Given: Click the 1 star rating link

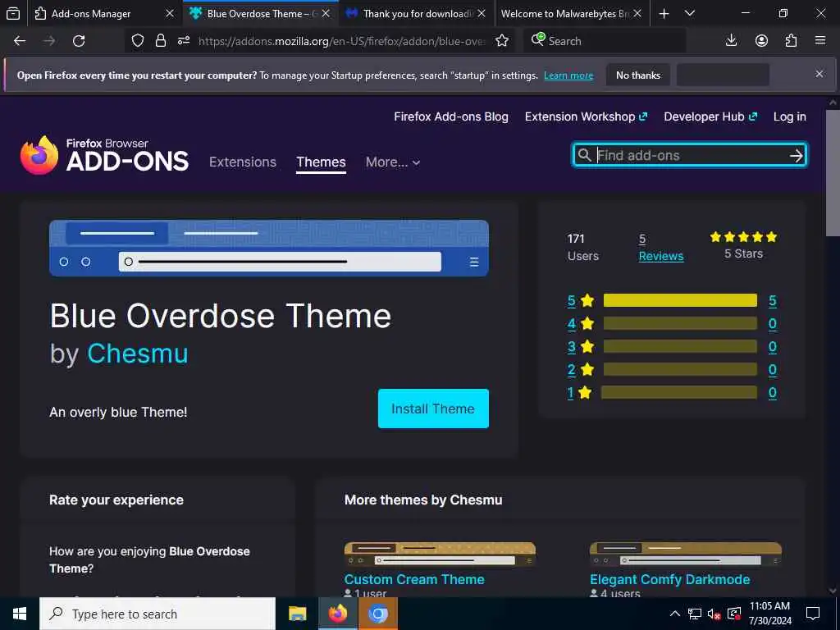Looking at the screenshot, I should 571,393.
